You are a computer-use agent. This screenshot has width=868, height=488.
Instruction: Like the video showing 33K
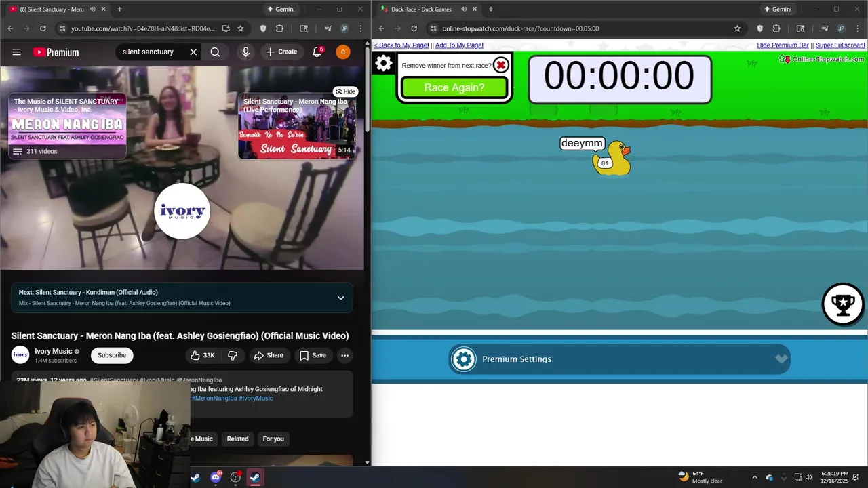202,355
